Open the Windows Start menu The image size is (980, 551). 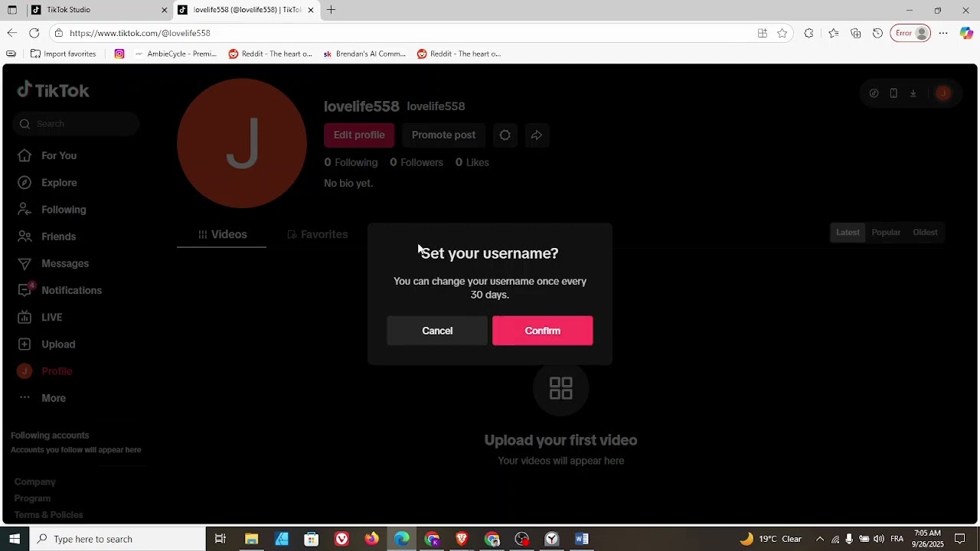click(15, 539)
